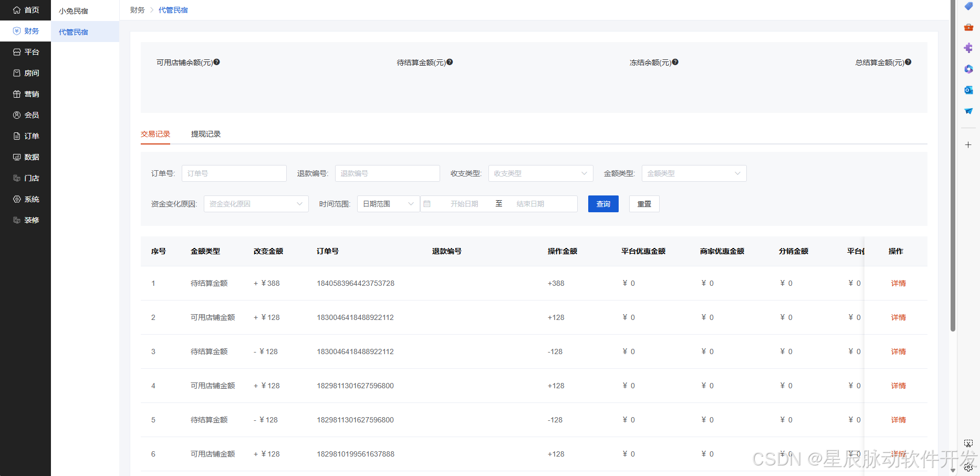Open the toolbox icon in browser sidebar
The width and height of the screenshot is (980, 476).
point(968,27)
